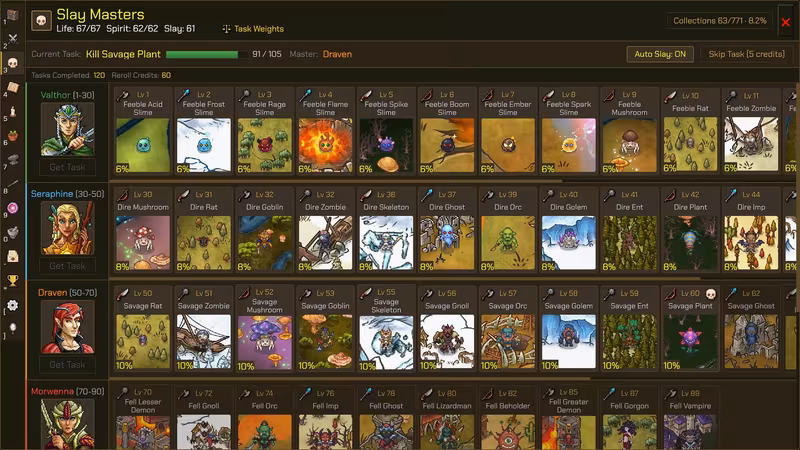This screenshot has width=800, height=450.
Task: Select Valthor's portrait
Action: (67, 129)
